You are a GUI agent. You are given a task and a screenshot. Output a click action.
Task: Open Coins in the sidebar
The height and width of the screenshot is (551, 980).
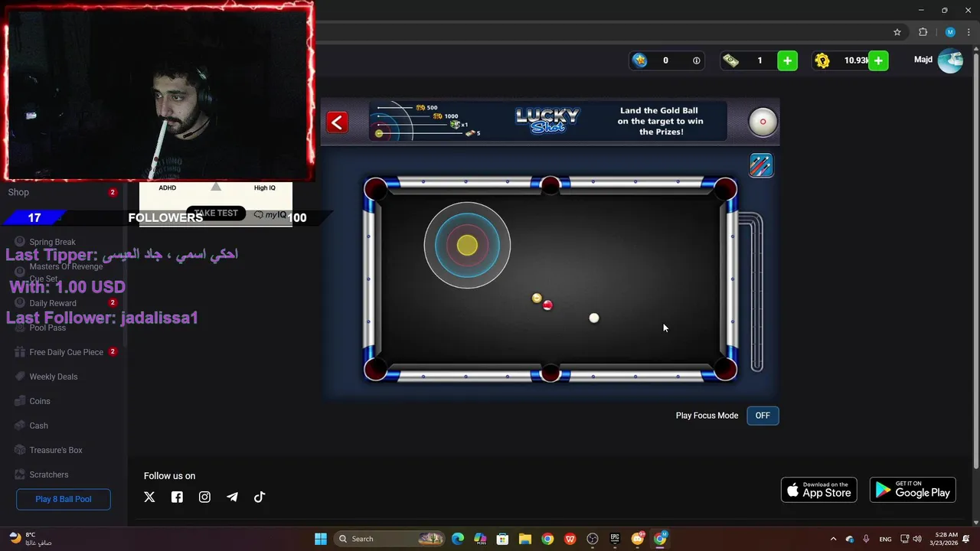click(x=39, y=401)
